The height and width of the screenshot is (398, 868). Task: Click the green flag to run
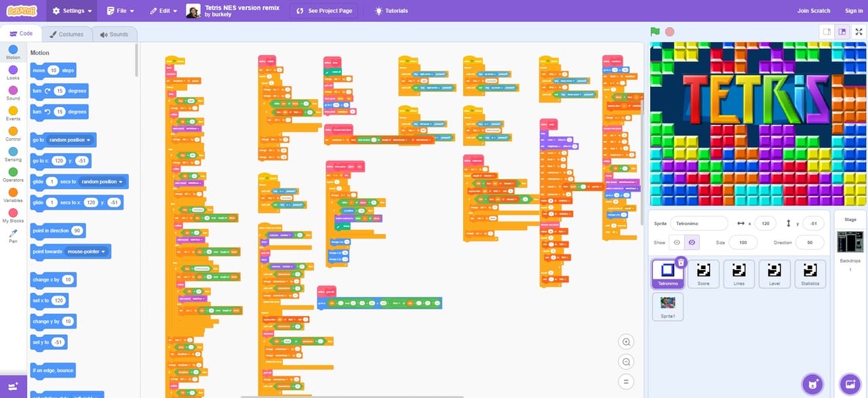655,32
